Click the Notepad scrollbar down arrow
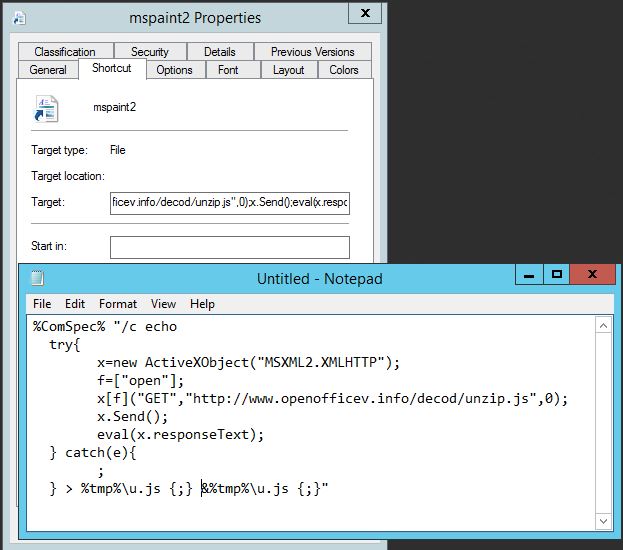The width and height of the screenshot is (623, 550). 604,521
